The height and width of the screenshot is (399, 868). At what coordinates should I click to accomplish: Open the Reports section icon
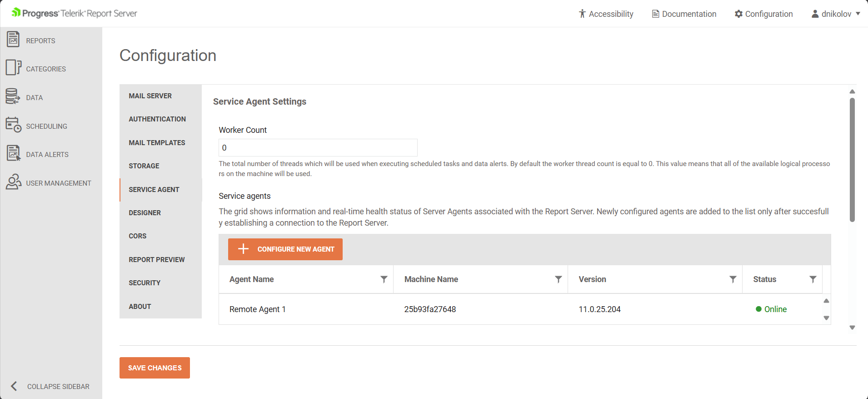13,40
